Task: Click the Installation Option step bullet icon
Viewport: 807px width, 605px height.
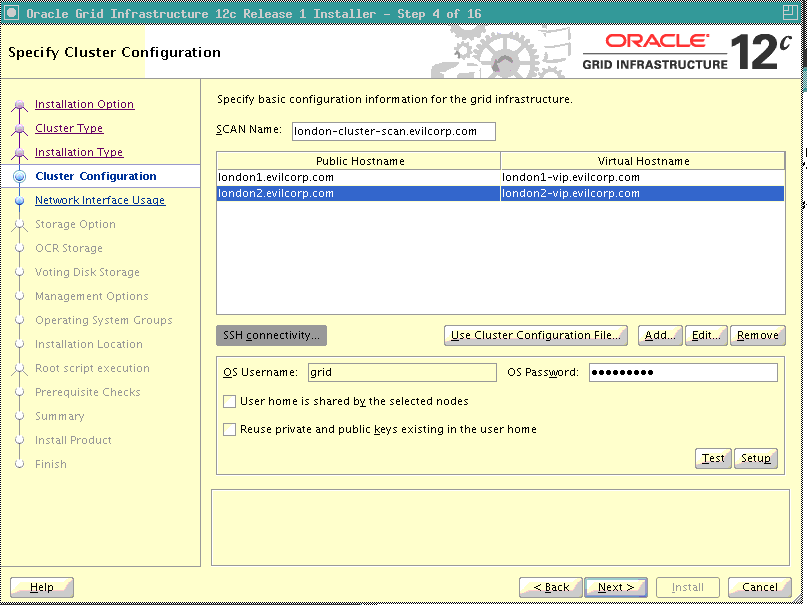Action: [x=20, y=105]
